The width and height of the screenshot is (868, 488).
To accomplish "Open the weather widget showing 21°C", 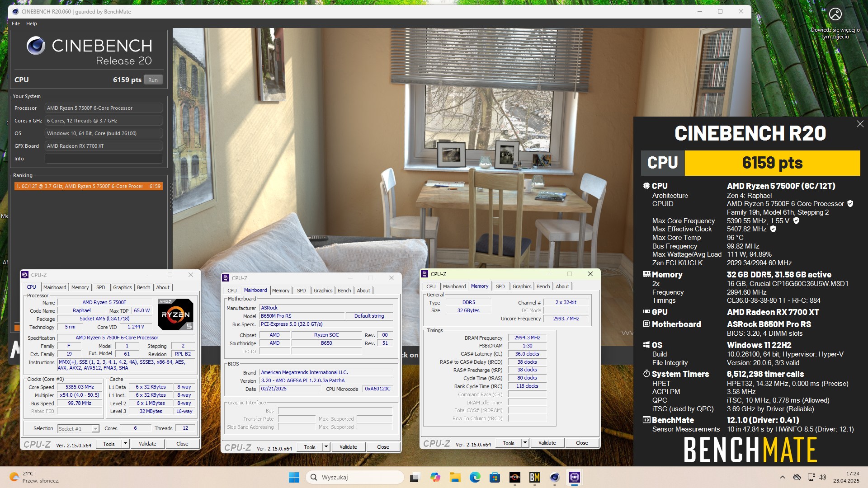I will (x=34, y=477).
